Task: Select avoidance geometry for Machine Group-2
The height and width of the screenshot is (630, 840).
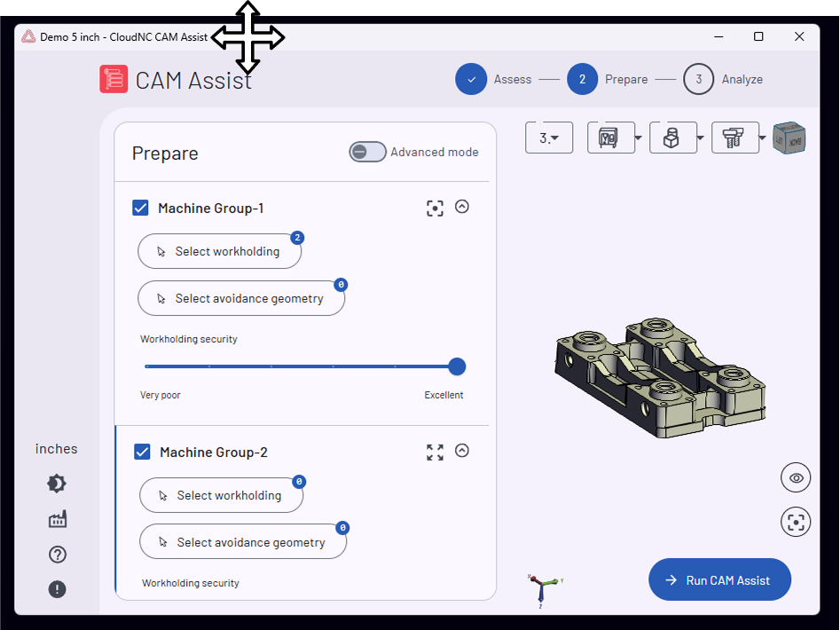Action: point(243,542)
